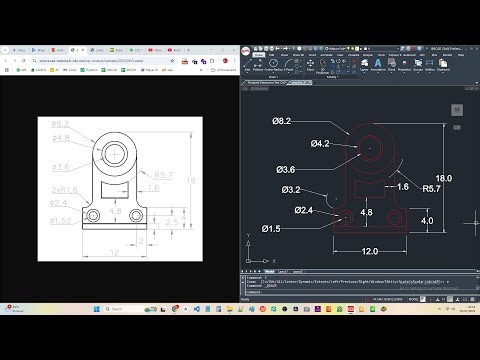Close the active CAD drawing tab
This screenshot has width=480, height=360.
coord(310,82)
